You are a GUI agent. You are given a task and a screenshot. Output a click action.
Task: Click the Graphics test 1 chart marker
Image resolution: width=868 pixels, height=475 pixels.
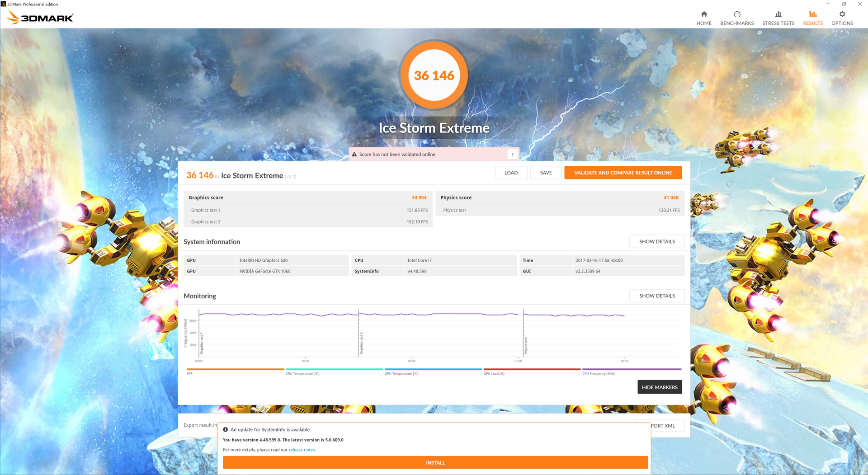(x=202, y=343)
